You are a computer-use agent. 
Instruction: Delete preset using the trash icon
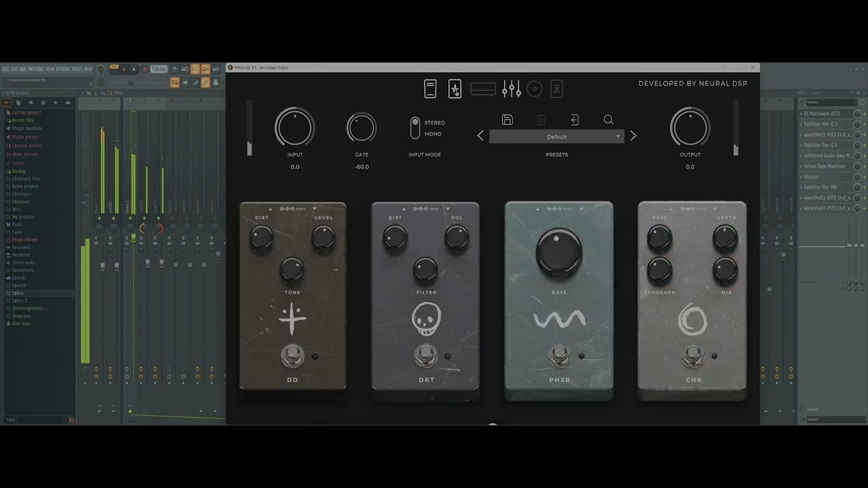(x=541, y=120)
